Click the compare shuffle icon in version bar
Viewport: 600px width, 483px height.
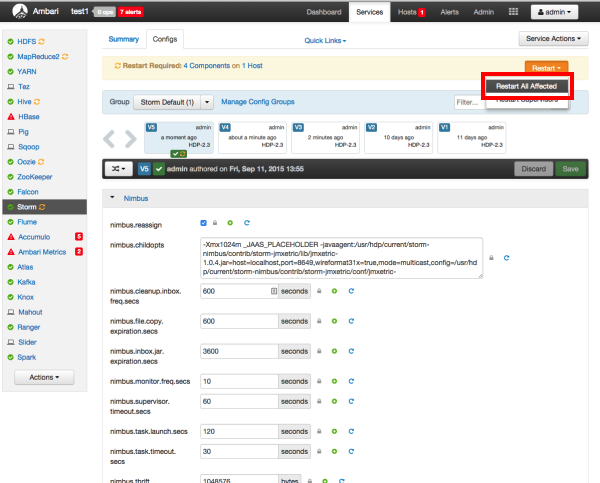pos(119,169)
